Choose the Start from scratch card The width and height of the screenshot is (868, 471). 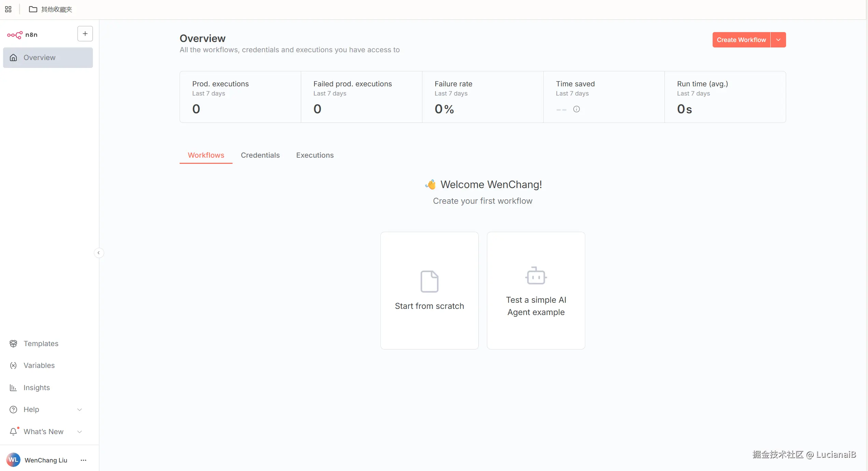[x=429, y=290]
